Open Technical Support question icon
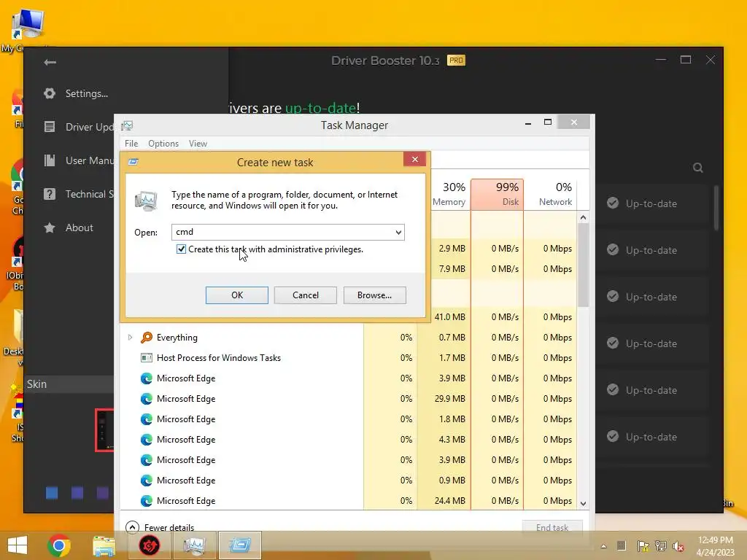This screenshot has height=560, width=747. pyautogui.click(x=50, y=194)
